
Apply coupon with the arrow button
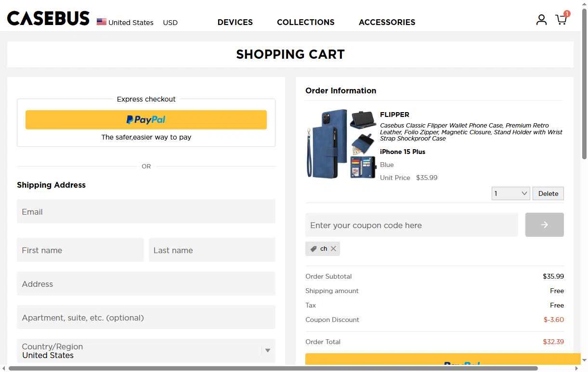(x=544, y=225)
